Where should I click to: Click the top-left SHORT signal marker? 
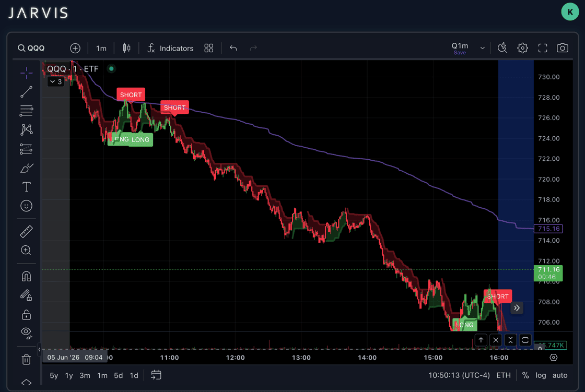coord(131,94)
